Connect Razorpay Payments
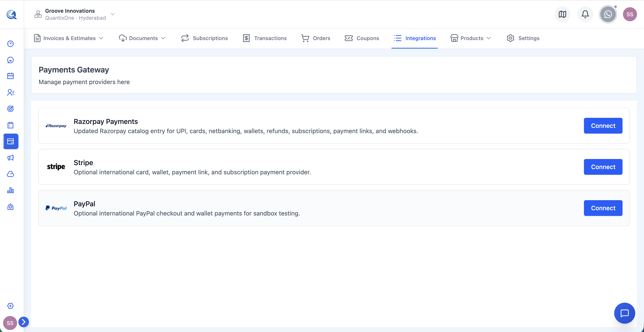This screenshot has height=332, width=644. pos(603,126)
